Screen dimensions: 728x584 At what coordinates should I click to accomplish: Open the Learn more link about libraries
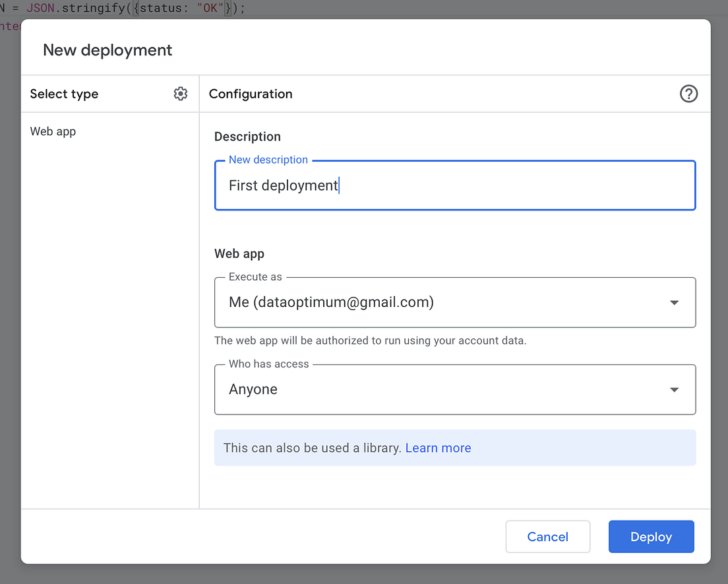(438, 448)
